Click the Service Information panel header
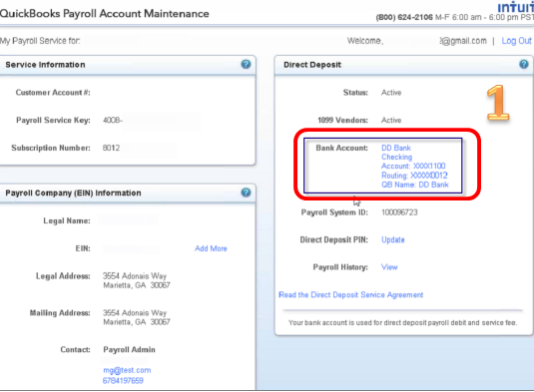 click(x=128, y=65)
